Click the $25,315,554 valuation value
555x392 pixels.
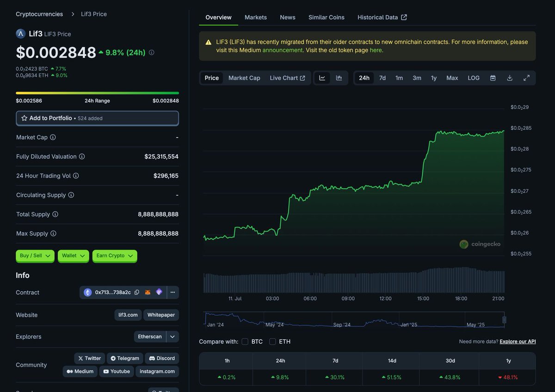click(161, 157)
